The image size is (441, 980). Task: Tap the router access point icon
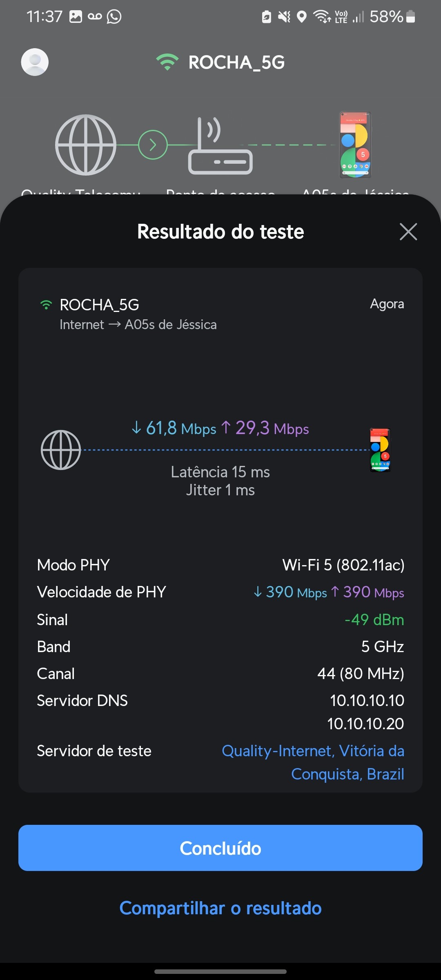(220, 146)
